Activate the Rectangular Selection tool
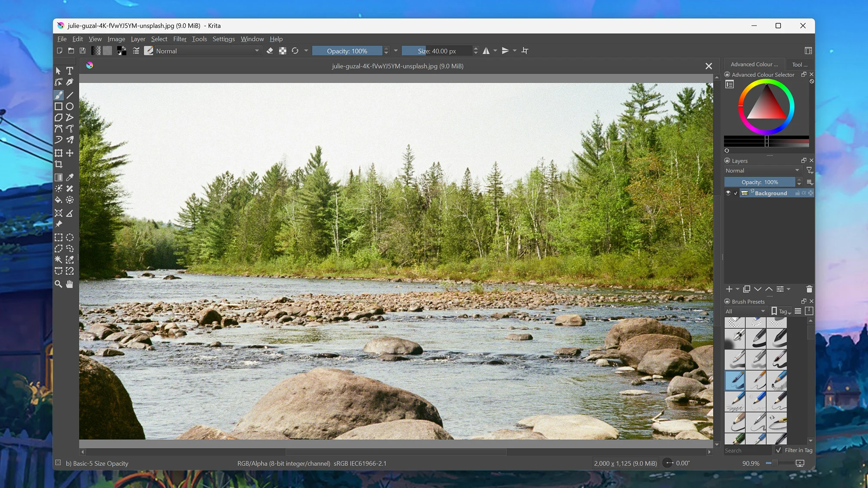Screen dimensions: 868x488 tap(59, 237)
